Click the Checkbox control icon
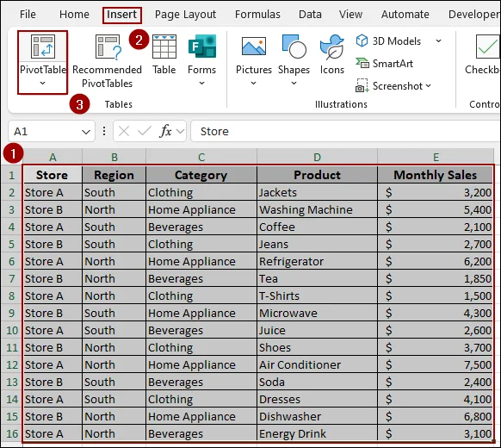Image resolution: width=501 pixels, height=448 pixels. (488, 47)
